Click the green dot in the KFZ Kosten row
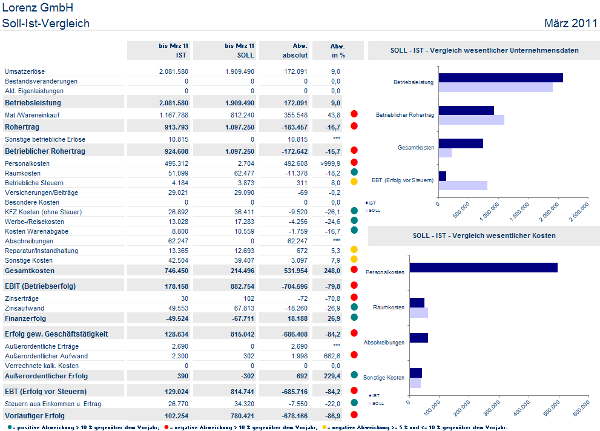 pyautogui.click(x=354, y=211)
